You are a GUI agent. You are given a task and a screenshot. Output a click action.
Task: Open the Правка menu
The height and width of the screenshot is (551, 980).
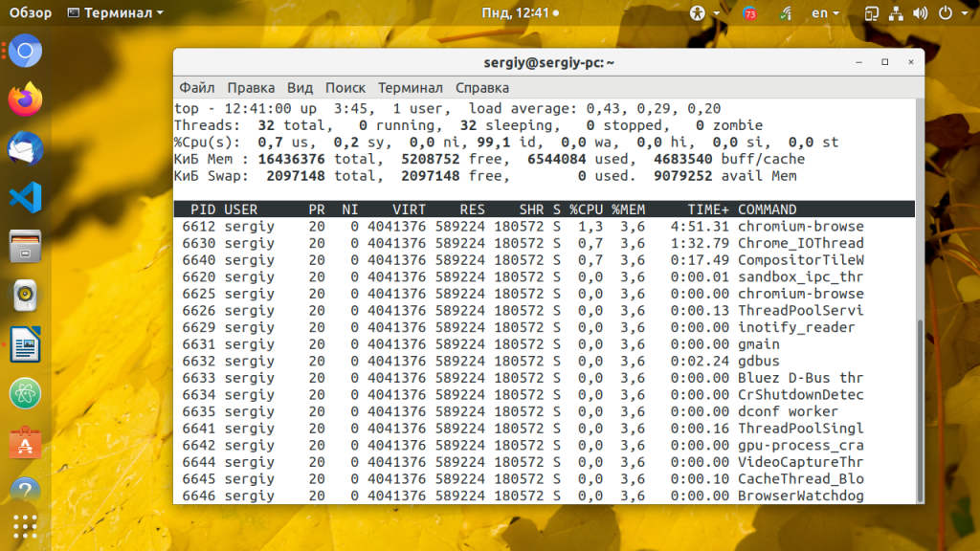(251, 87)
